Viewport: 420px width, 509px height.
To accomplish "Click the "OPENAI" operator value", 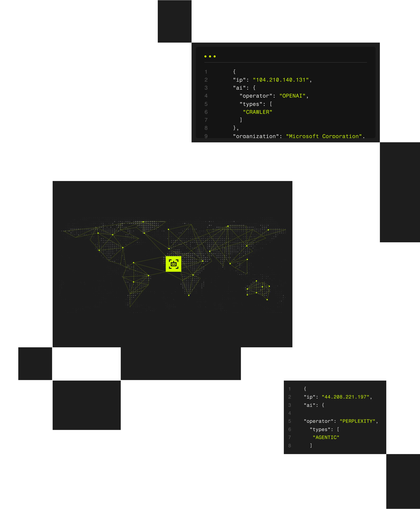I will pyautogui.click(x=292, y=96).
